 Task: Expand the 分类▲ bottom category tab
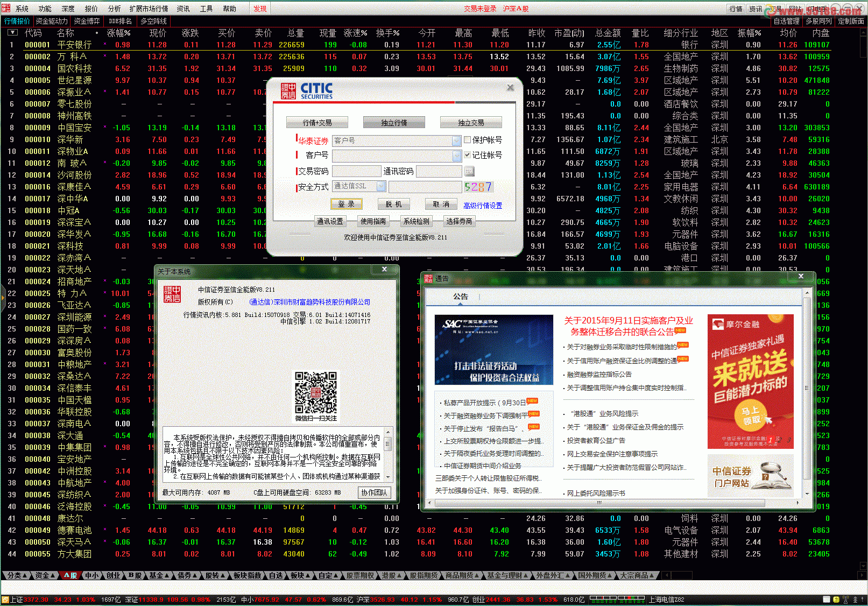(x=17, y=575)
